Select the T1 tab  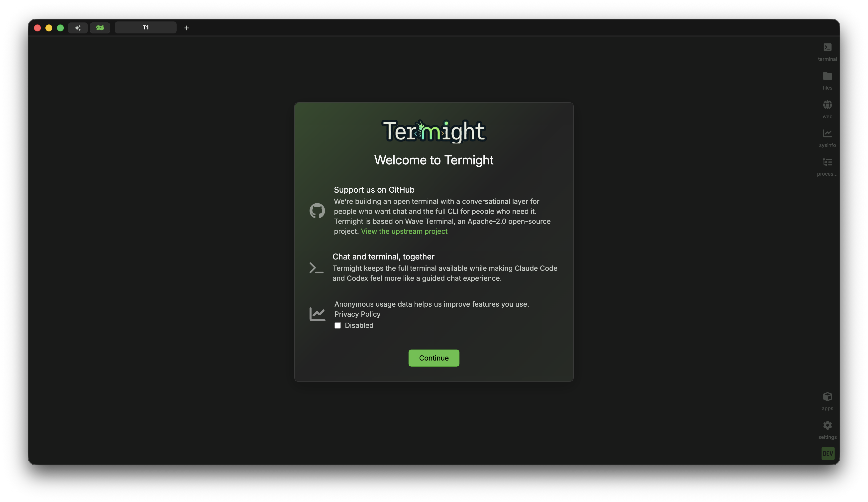click(x=145, y=27)
